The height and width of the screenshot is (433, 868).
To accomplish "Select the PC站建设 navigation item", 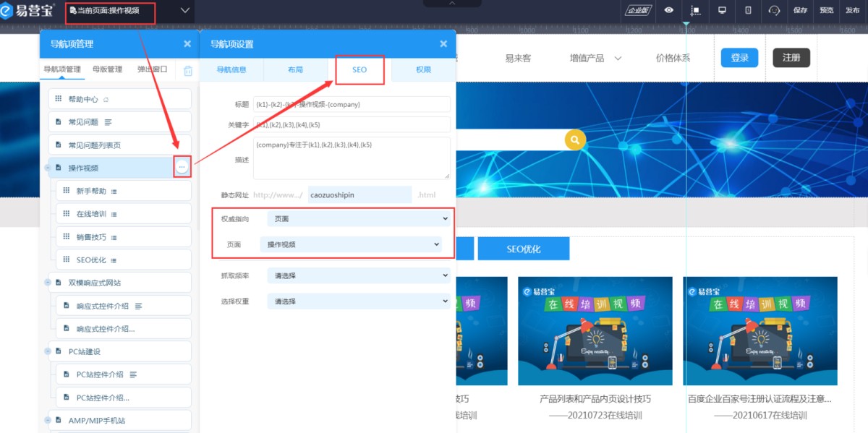I will tap(120, 351).
